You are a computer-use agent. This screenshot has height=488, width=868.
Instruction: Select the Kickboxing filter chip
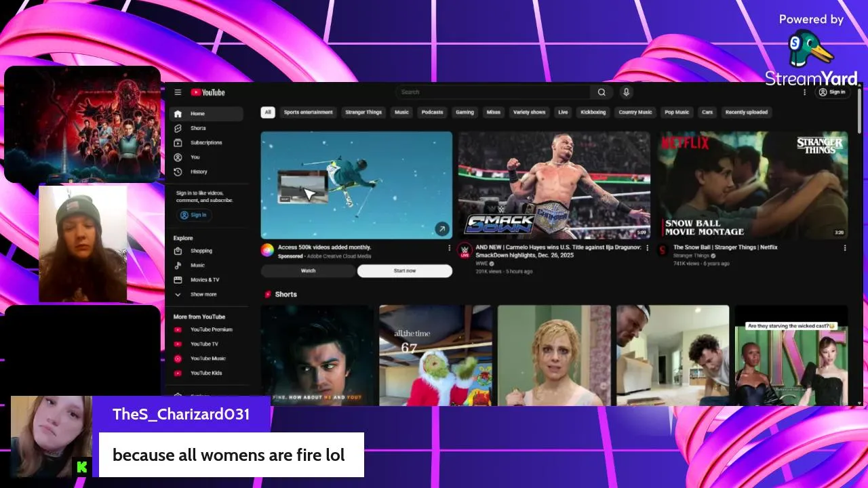pyautogui.click(x=593, y=113)
